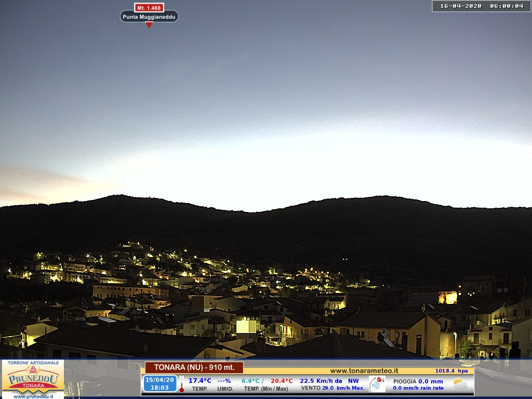Image resolution: width=532 pixels, height=399 pixels.
Task: Click the 6.4°C minimum temperature
Action: pyautogui.click(x=251, y=381)
